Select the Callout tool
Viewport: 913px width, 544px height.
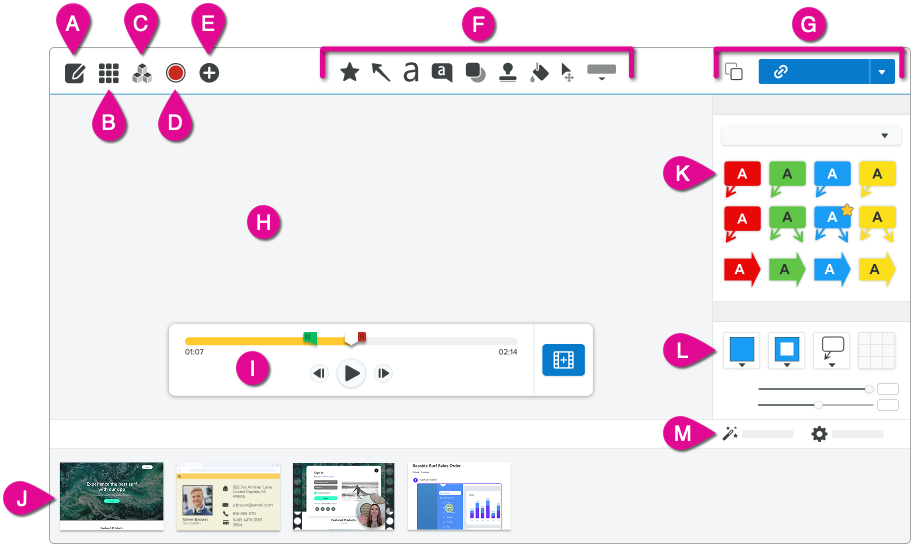442,73
